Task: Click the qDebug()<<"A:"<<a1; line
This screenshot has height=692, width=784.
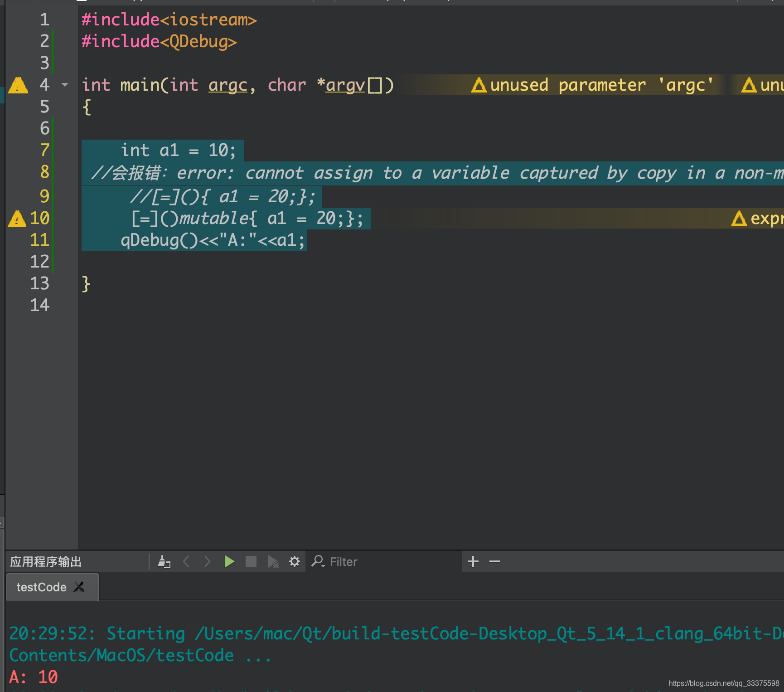Action: coord(213,240)
